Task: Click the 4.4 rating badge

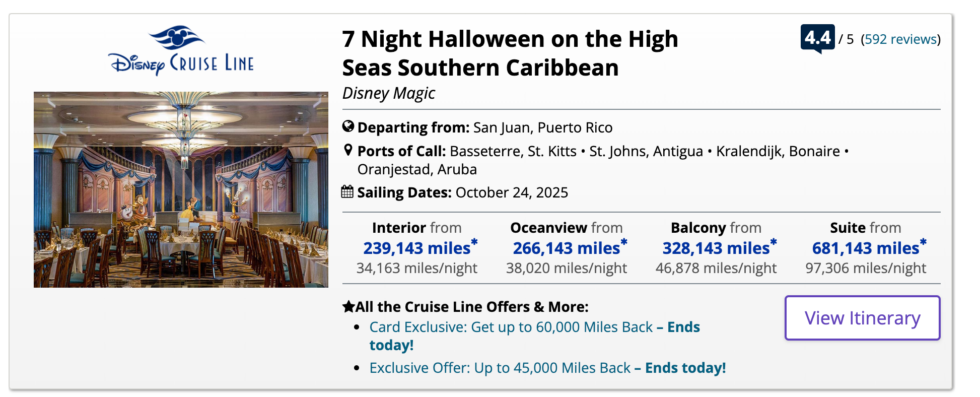Action: [817, 38]
